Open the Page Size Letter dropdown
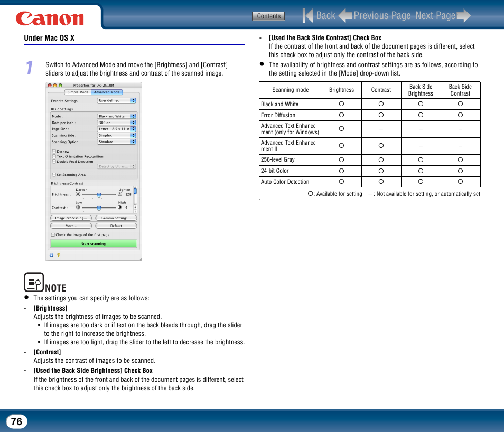The image size is (504, 432). (x=117, y=129)
